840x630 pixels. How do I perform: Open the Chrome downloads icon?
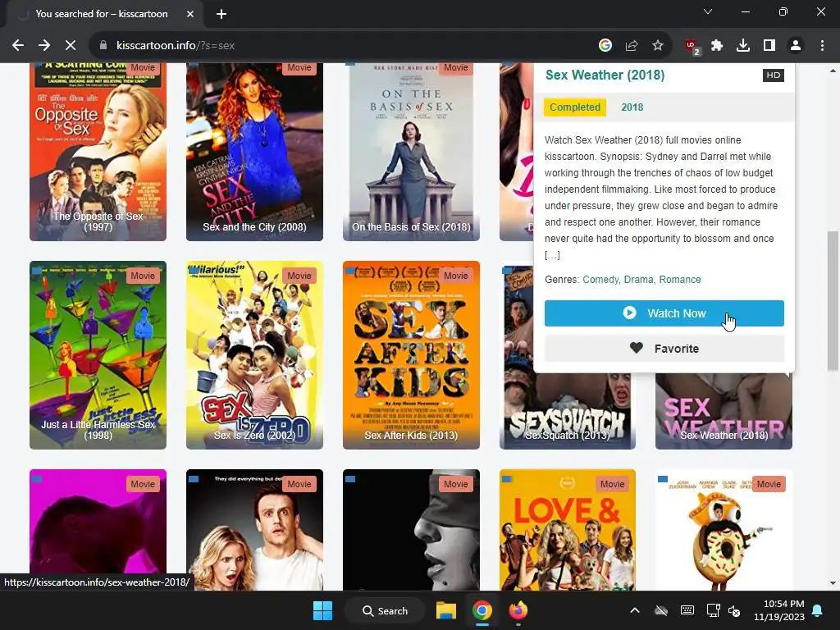(743, 46)
